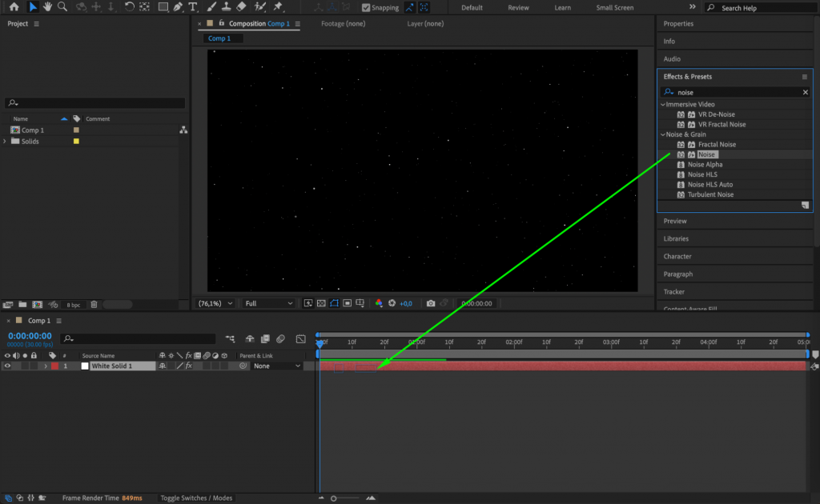Activate the Pen tool

pyautogui.click(x=176, y=7)
